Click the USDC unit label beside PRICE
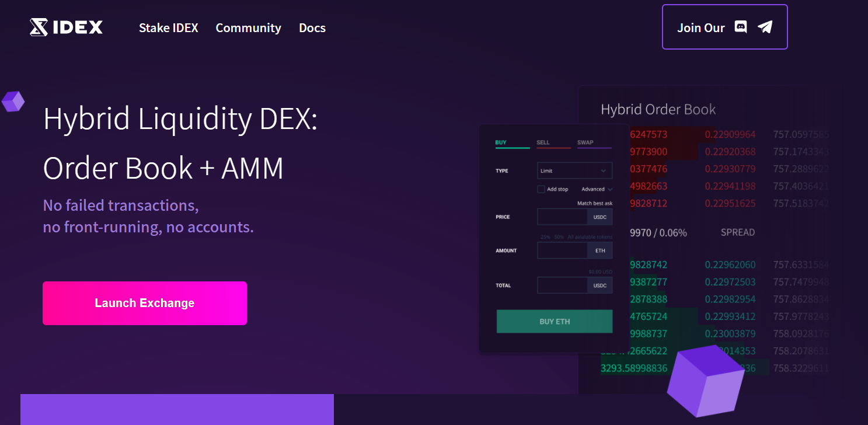The height and width of the screenshot is (425, 868). 600,217
